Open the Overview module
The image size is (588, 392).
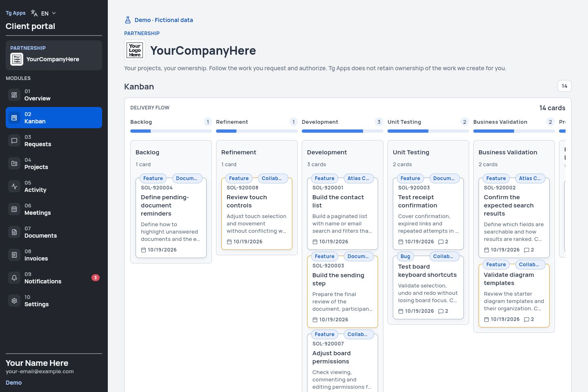[54, 95]
